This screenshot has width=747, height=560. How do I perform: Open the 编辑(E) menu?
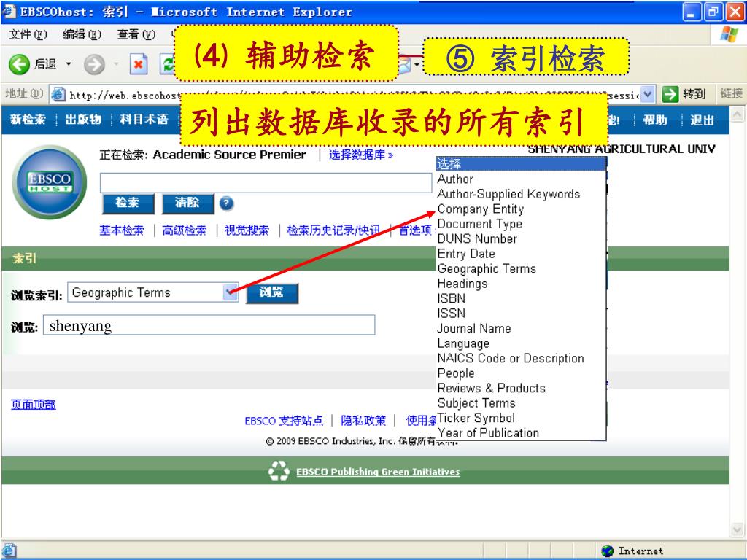pos(82,34)
